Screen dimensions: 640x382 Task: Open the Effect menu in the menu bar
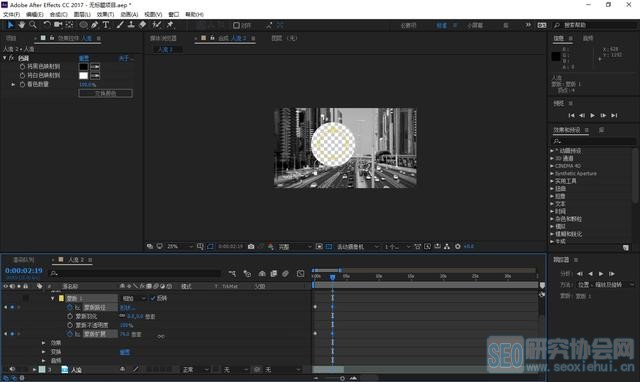click(x=105, y=14)
